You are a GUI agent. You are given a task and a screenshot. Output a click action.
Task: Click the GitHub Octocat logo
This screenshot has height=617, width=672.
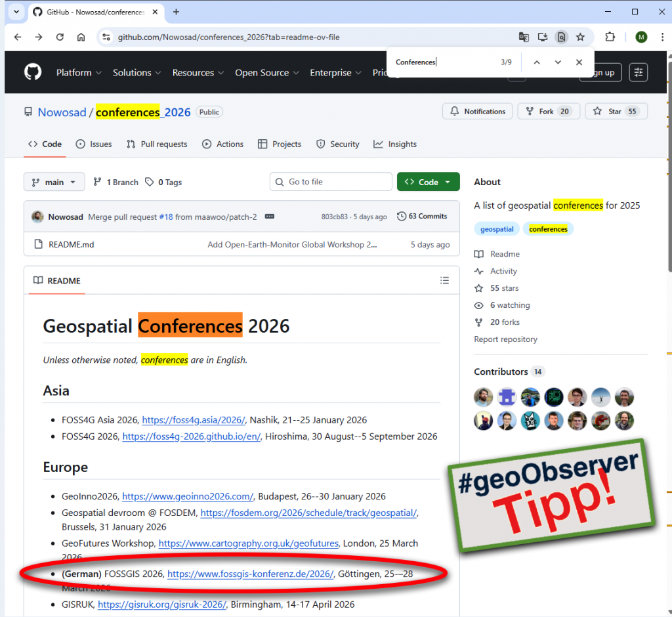33,72
